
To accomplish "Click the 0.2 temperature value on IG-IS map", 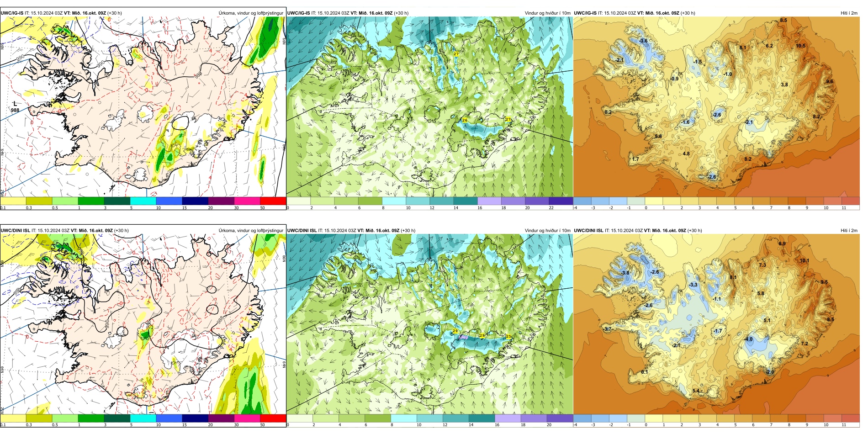I will coord(608,112).
